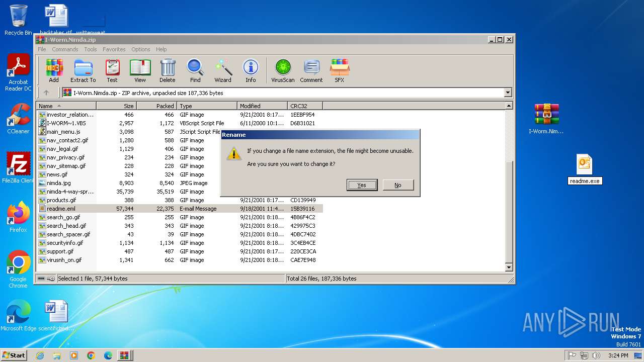Select the I-WORM~1.VBS file row
Viewport: 644px width, 362px height.
pos(180,123)
